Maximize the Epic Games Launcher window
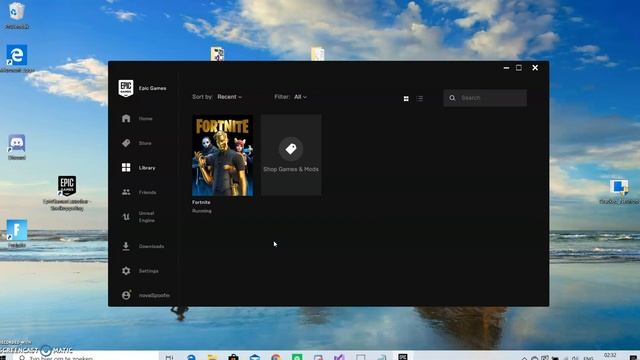 point(519,68)
